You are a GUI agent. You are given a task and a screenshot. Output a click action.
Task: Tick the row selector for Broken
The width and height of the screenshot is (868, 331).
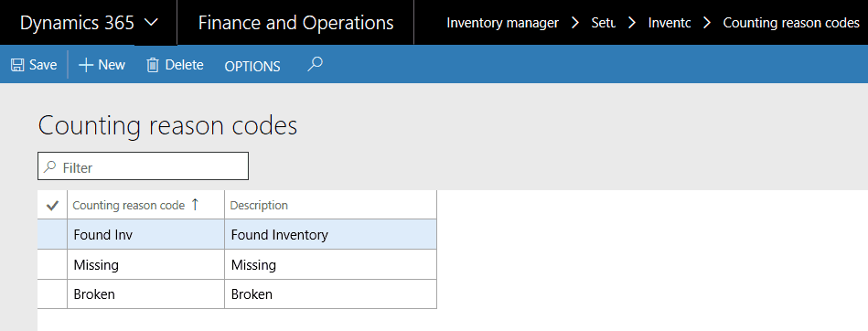(x=52, y=294)
